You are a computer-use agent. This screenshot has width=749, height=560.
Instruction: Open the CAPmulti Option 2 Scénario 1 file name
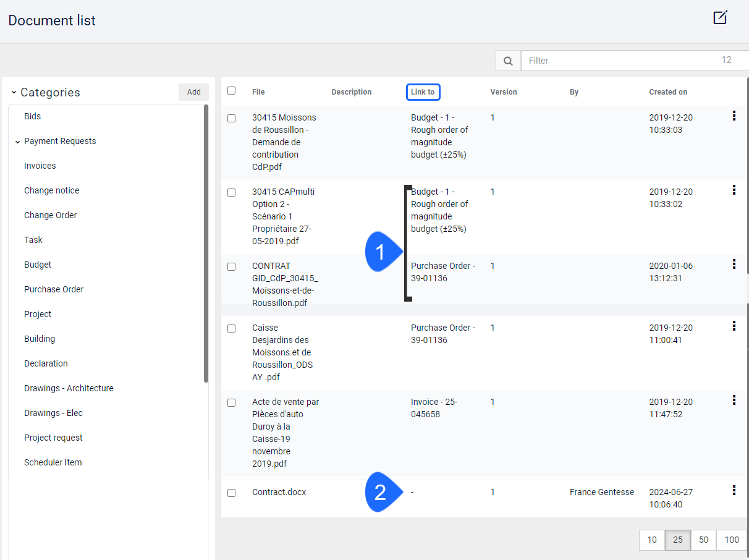283,216
